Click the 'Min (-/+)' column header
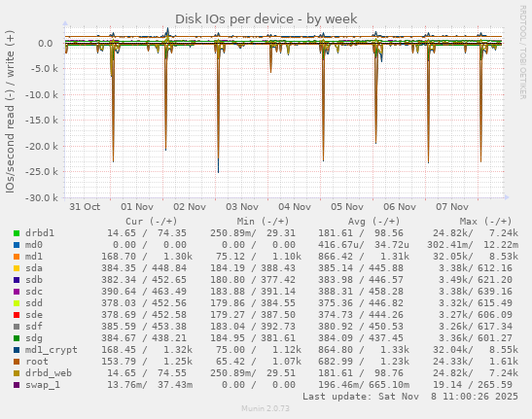The image size is (532, 419). coord(263,222)
